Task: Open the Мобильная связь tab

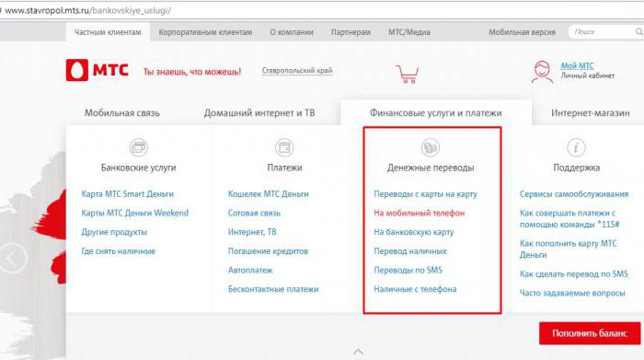Action: point(122,113)
